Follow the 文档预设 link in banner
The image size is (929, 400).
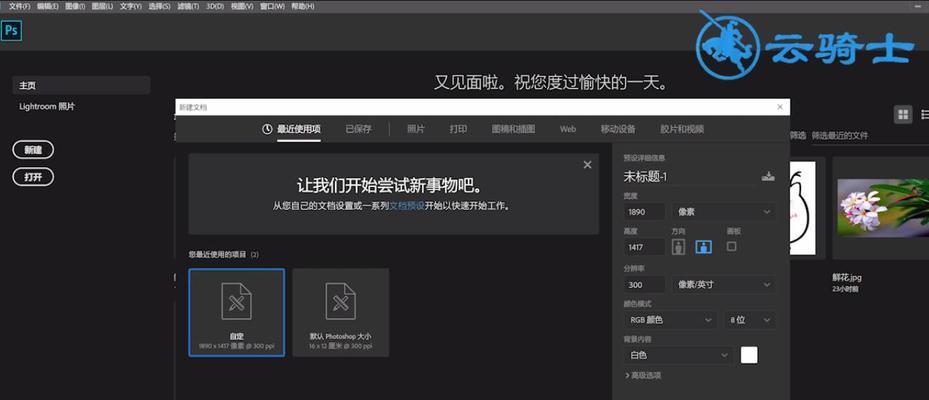(x=407, y=206)
